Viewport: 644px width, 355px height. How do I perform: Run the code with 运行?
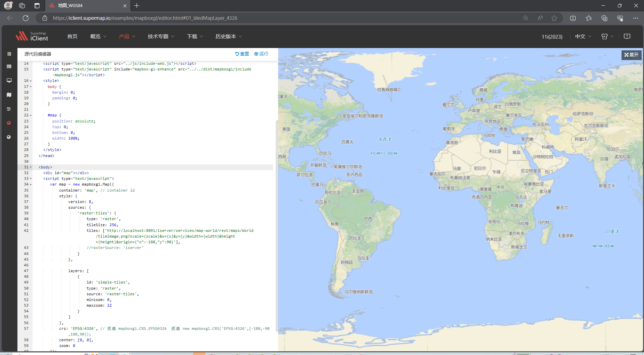pyautogui.click(x=261, y=54)
